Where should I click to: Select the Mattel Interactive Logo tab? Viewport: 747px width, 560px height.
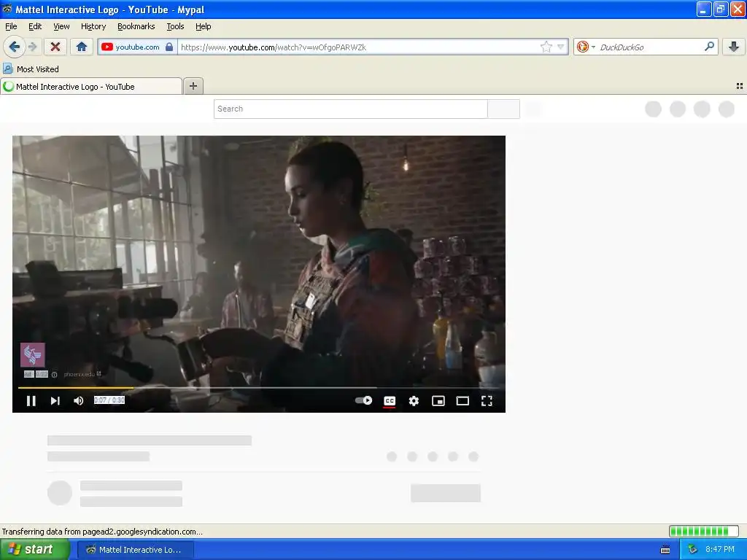91,86
